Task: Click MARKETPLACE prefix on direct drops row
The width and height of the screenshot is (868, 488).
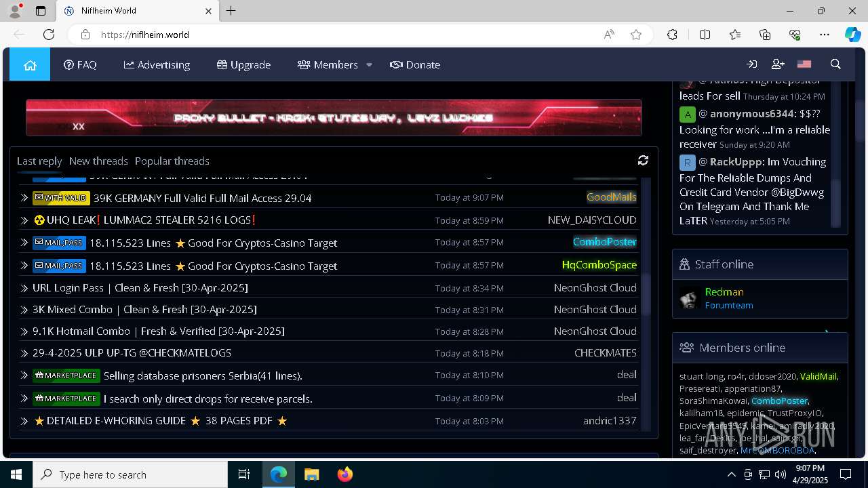Action: [66, 399]
